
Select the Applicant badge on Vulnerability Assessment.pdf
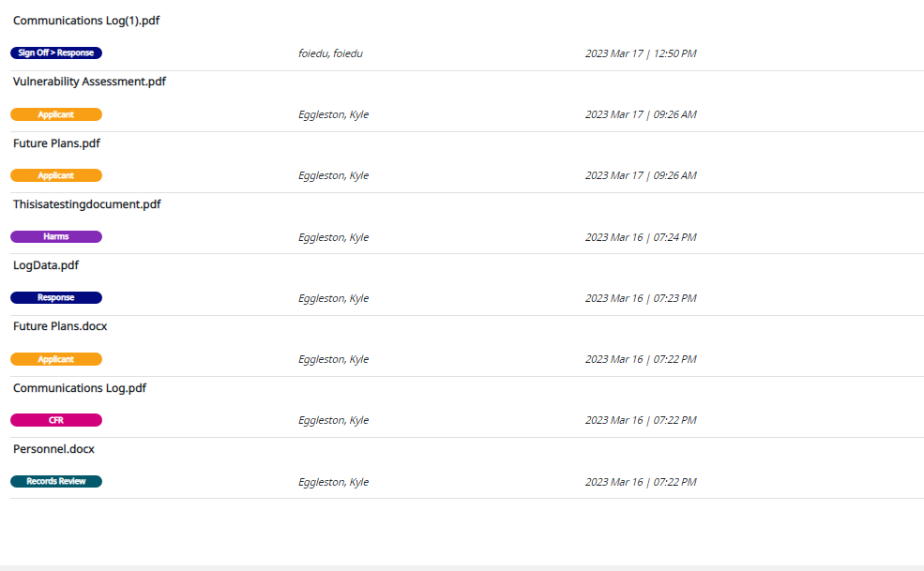[x=56, y=113]
